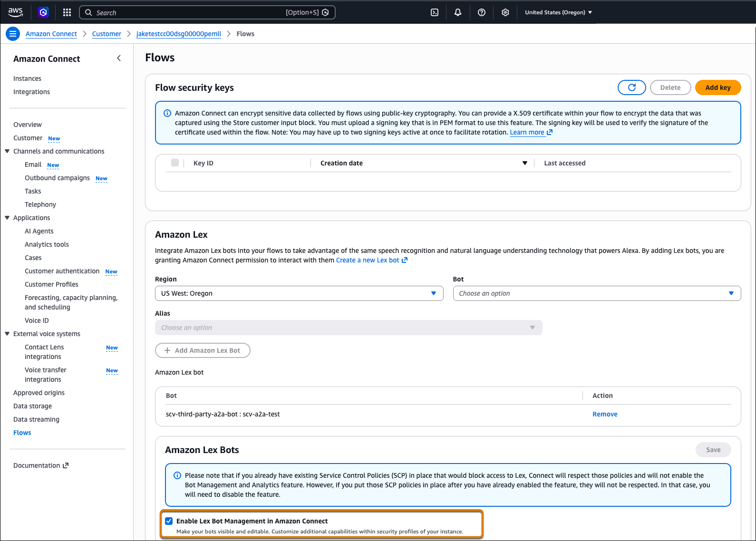756x541 pixels.
Task: Open Forecasting, capacity planning, and scheduling
Action: click(x=71, y=302)
